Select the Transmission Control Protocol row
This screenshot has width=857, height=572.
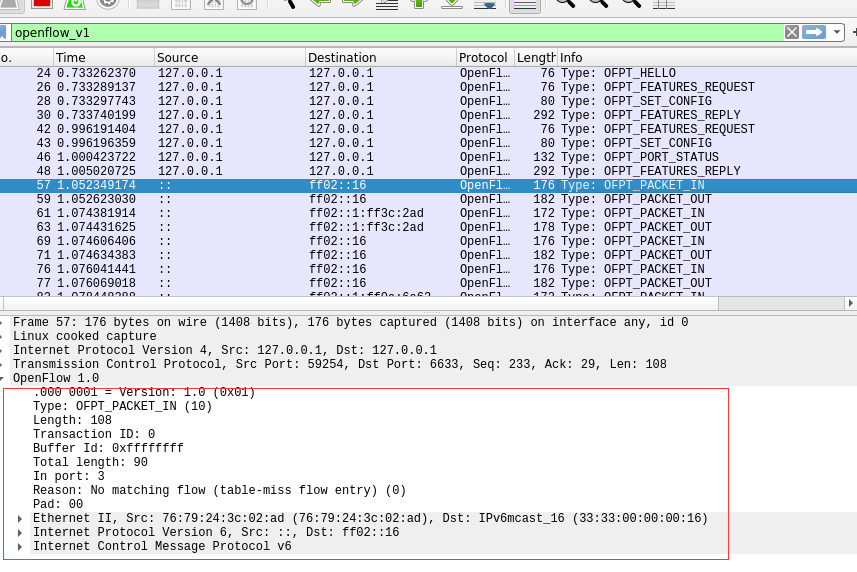click(428, 364)
